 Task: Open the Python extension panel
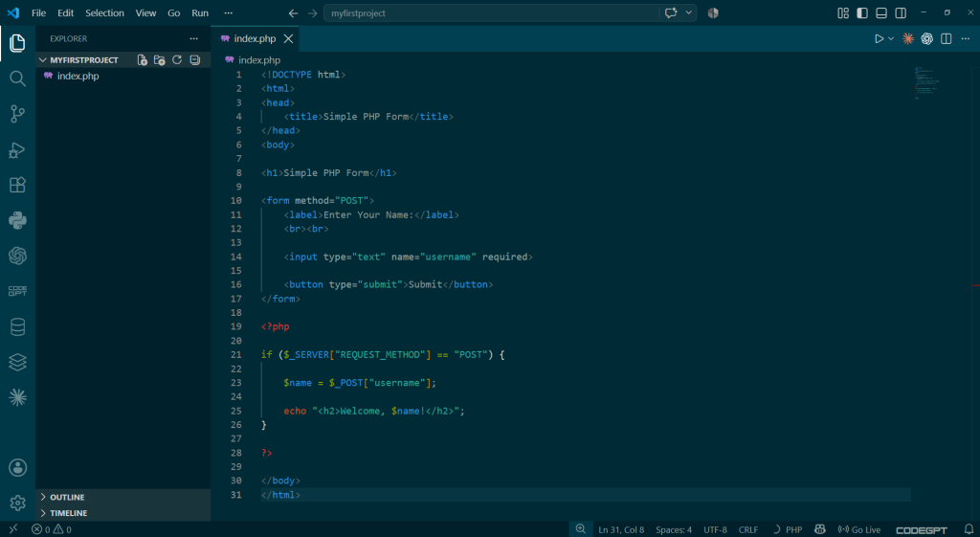[x=17, y=220]
